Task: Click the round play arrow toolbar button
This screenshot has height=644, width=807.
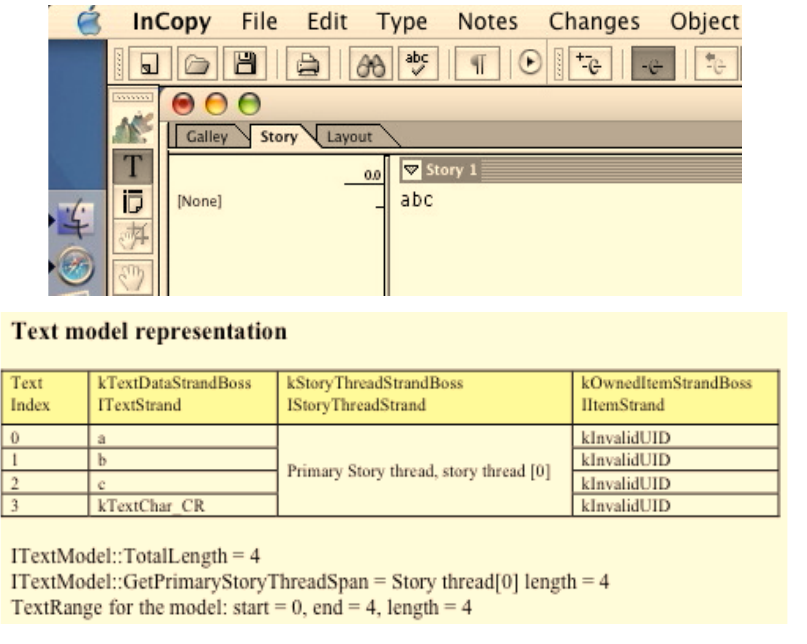Action: point(530,63)
